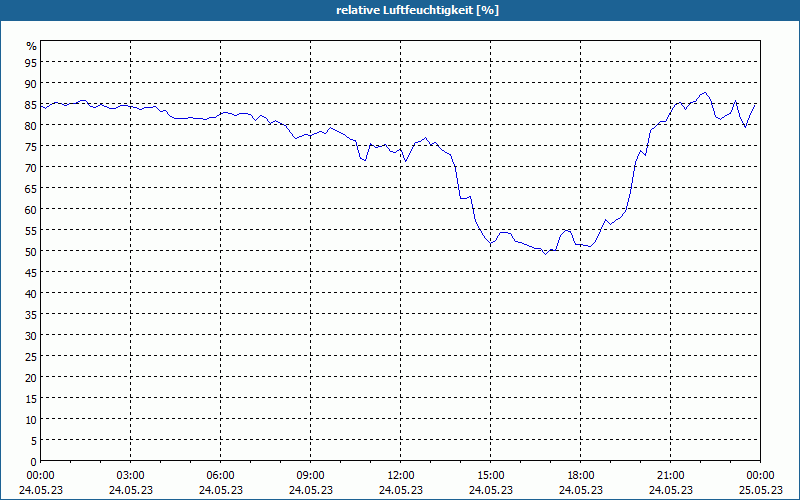Select the 24.05.23 date under 09:00
This screenshot has height=500, width=800.
click(310, 490)
